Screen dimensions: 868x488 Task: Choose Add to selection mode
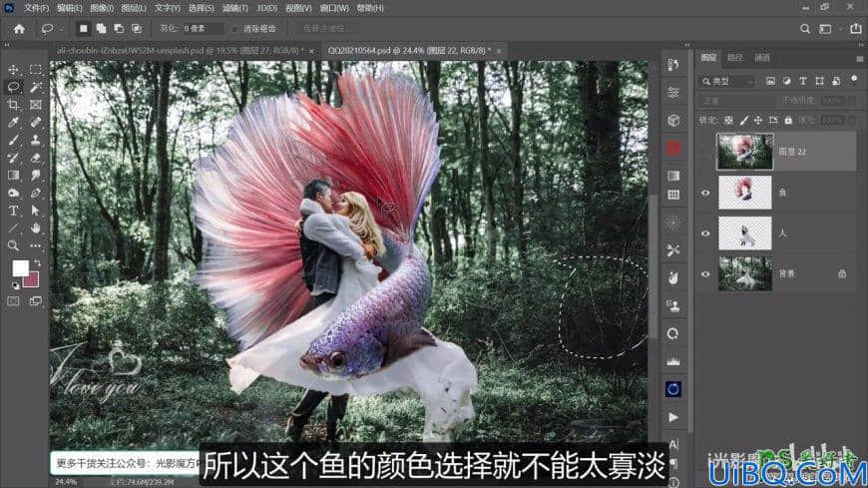tap(101, 29)
